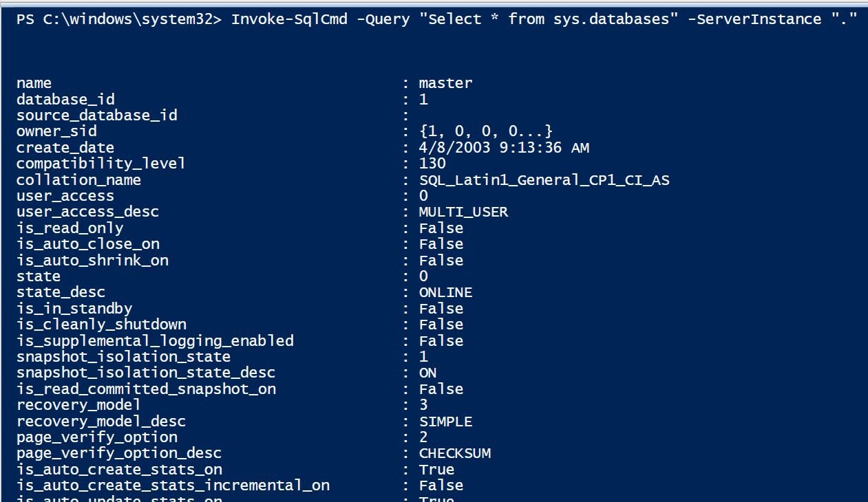This screenshot has width=868, height=502.
Task: Click the snapshot_isolation_state_desc value ON
Action: pos(428,373)
